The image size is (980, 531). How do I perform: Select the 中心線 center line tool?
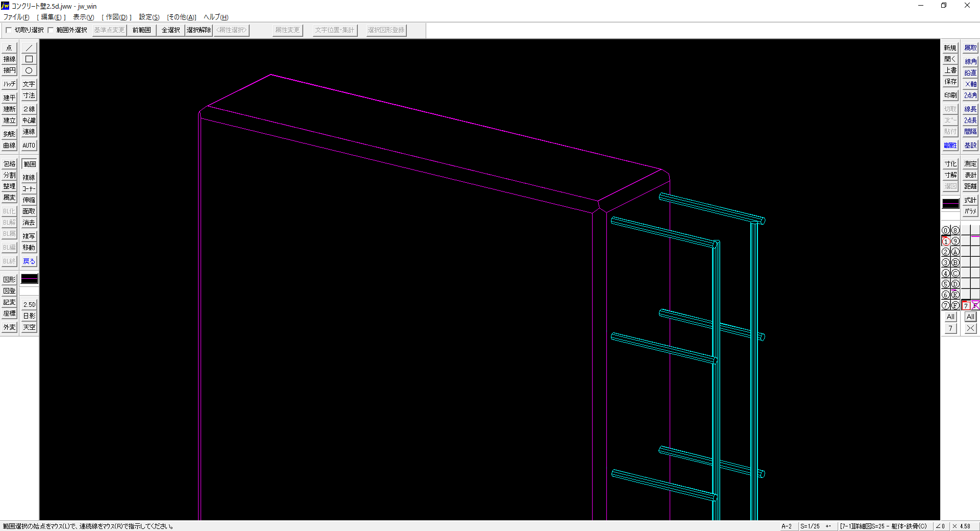[x=29, y=120]
